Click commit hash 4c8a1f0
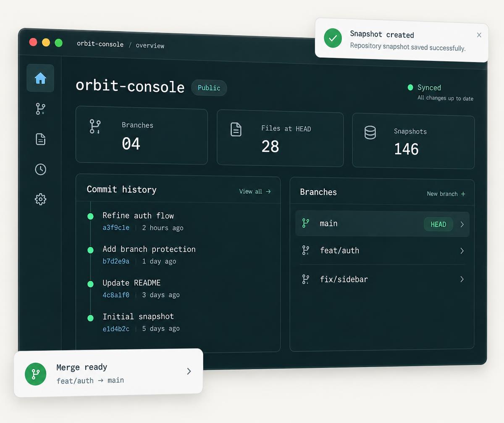 point(116,295)
